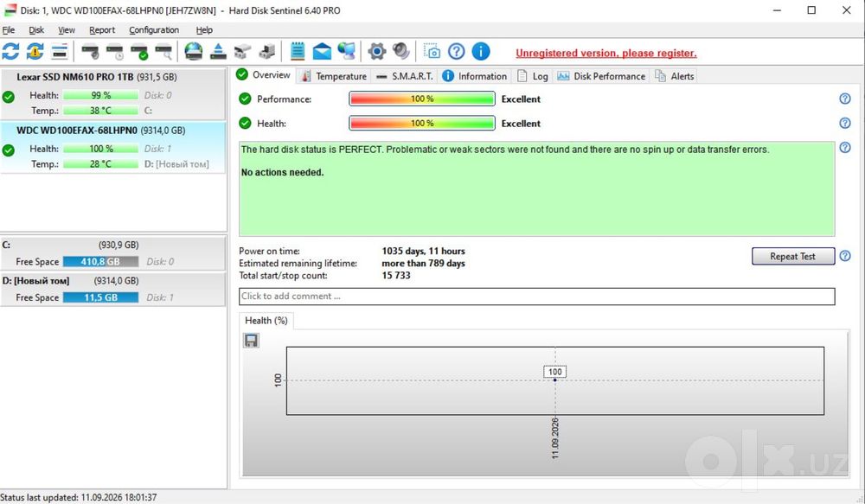Image resolution: width=865 pixels, height=504 pixels.
Task: Click the globe over disk icon
Action: (193, 51)
